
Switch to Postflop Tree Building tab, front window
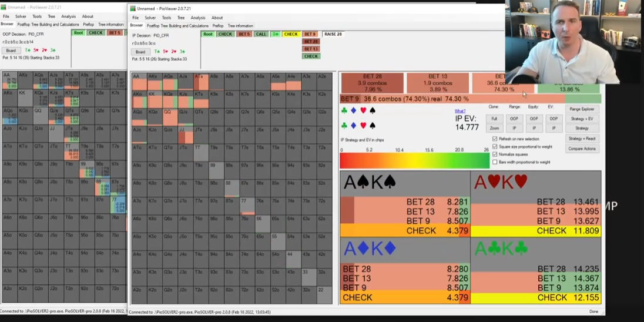(177, 25)
